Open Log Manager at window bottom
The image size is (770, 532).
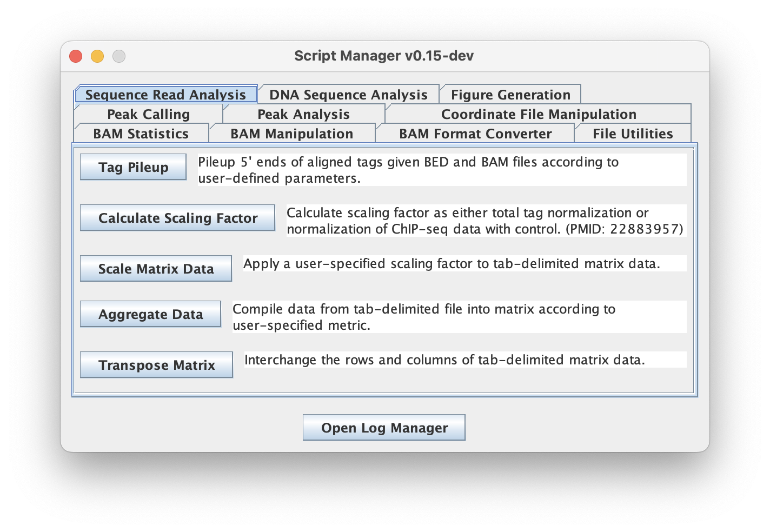tap(384, 428)
